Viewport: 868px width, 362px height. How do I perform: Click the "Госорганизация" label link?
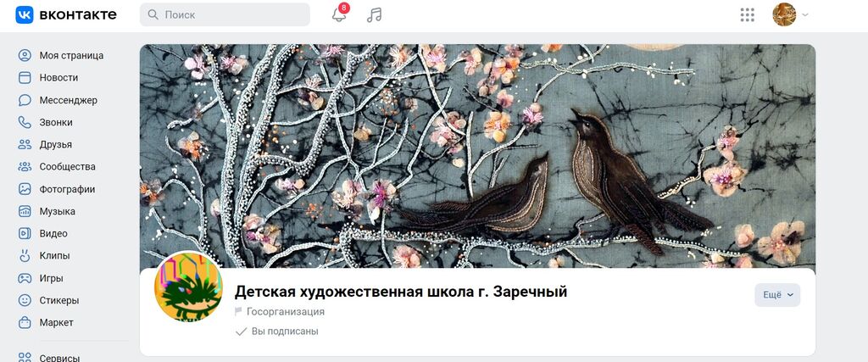286,312
